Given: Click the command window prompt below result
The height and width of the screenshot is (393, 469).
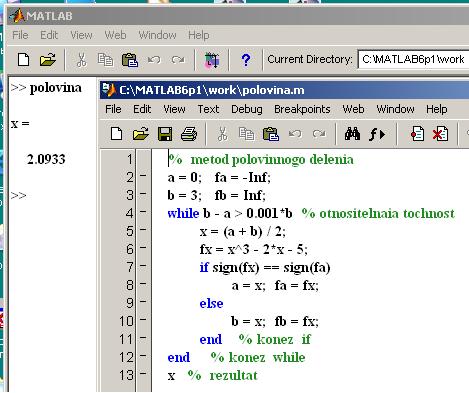Looking at the screenshot, I should (x=19, y=195).
